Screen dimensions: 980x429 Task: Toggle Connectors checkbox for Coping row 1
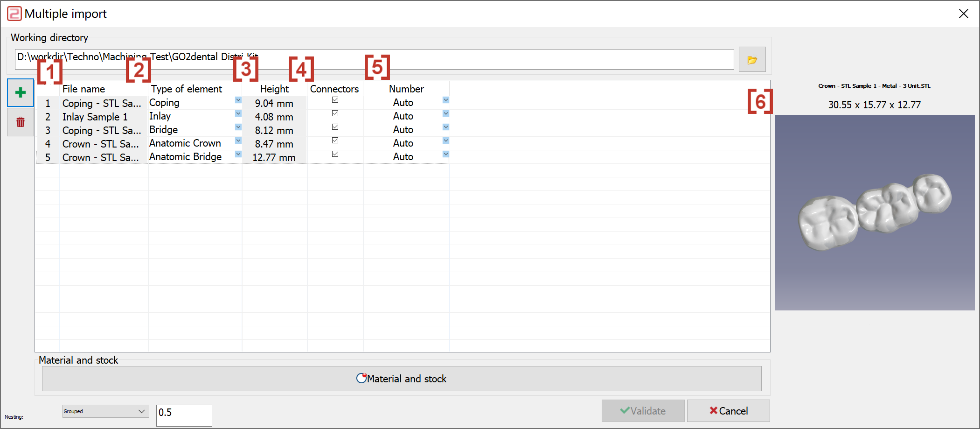point(335,100)
